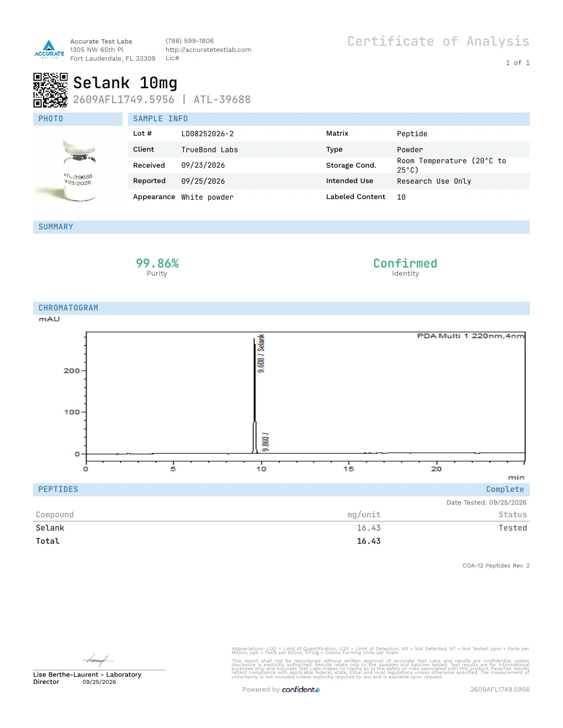Click the address line 1305 NW 65th Pl
The width and height of the screenshot is (563, 728).
(97, 50)
